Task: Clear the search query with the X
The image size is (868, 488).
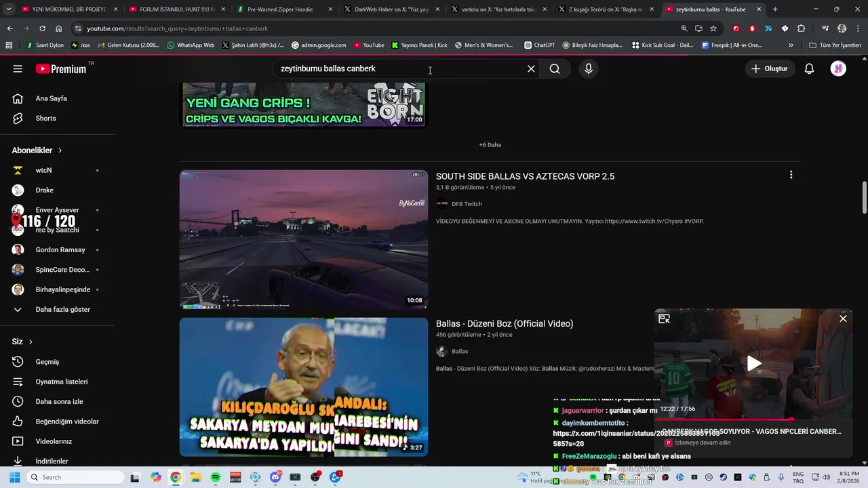Action: (x=531, y=68)
